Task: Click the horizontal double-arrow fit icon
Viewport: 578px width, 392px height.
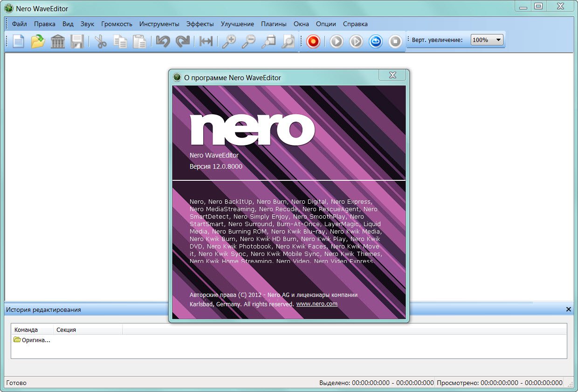Action: (206, 41)
